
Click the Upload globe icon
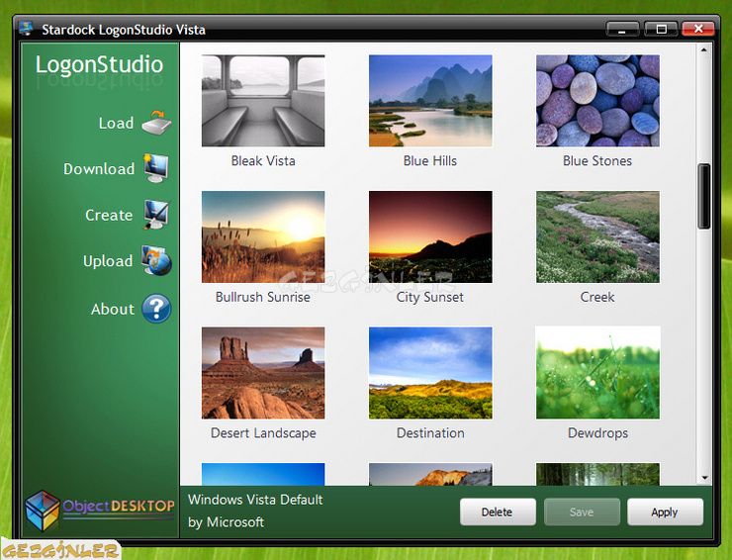pyautogui.click(x=156, y=260)
